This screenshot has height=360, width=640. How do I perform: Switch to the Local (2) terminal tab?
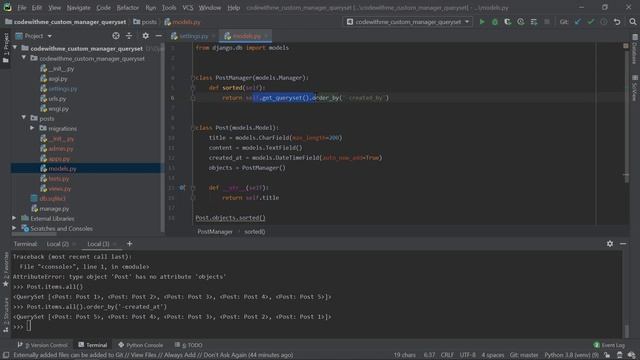[x=58, y=244]
